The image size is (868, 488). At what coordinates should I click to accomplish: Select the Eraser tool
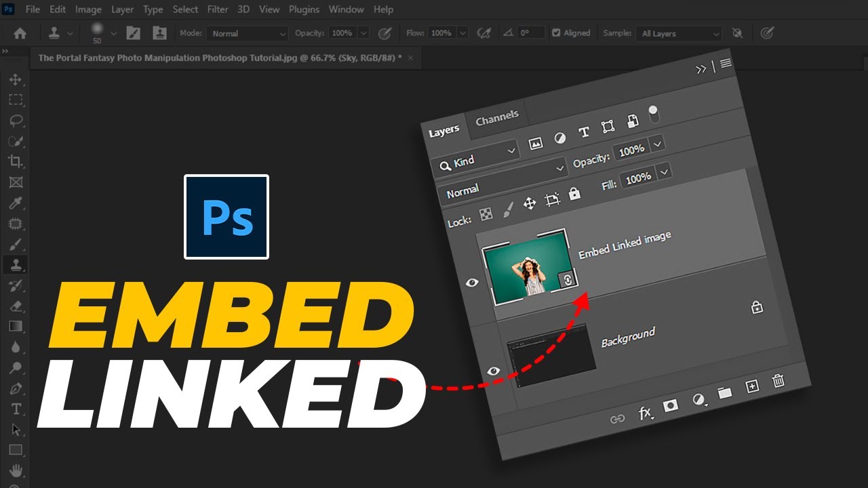[15, 306]
